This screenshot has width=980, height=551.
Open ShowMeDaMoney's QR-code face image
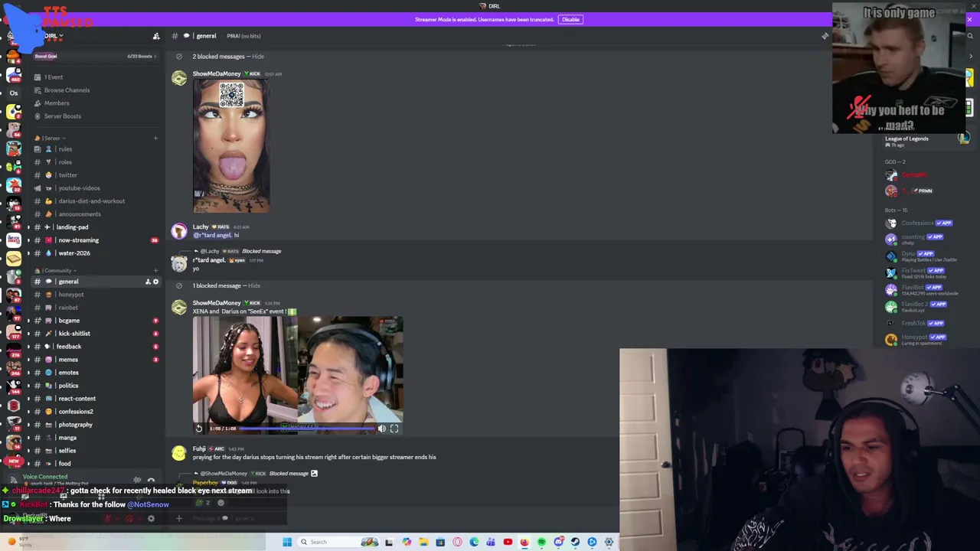tap(231, 145)
